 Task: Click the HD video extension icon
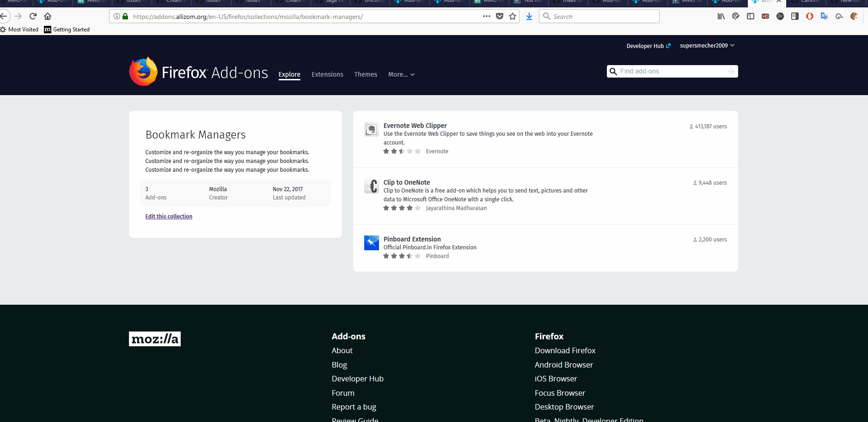(x=765, y=16)
